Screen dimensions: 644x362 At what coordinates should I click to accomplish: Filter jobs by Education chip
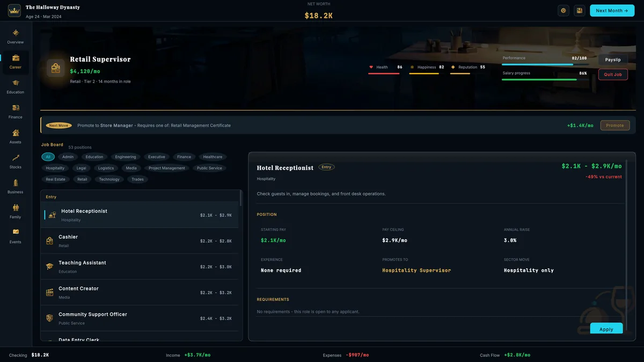click(94, 157)
